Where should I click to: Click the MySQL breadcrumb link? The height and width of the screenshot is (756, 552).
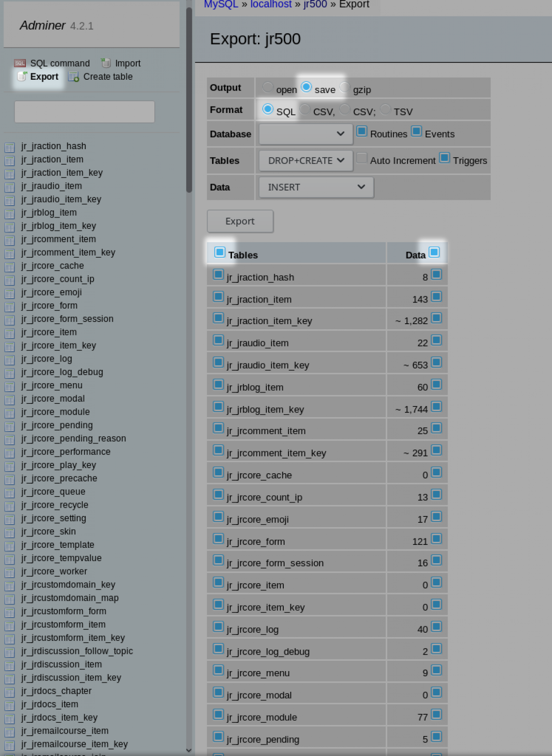[221, 4]
